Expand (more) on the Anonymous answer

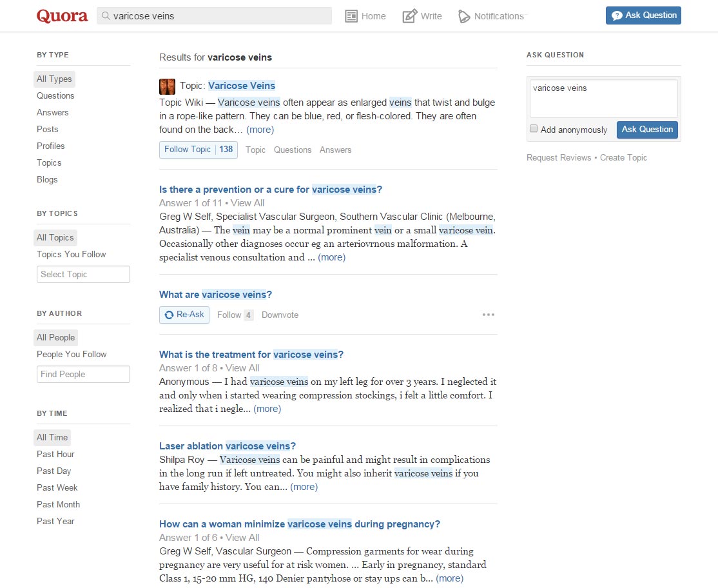(267, 409)
